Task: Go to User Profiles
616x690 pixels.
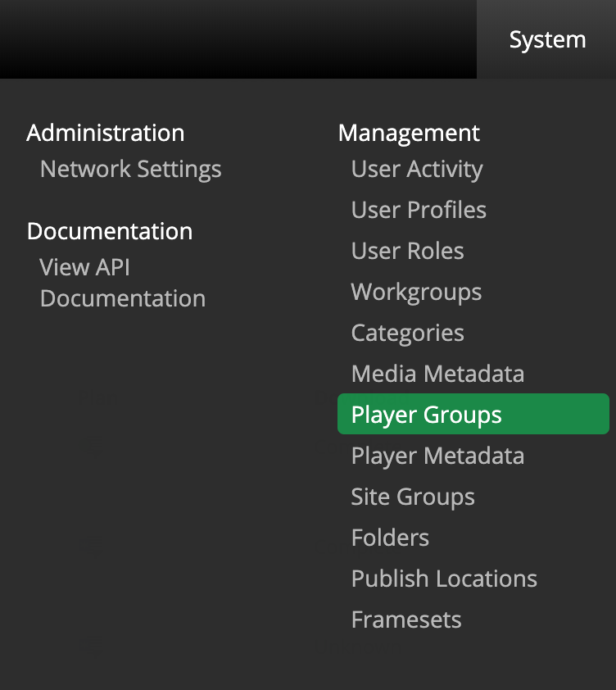Action: tap(418, 210)
